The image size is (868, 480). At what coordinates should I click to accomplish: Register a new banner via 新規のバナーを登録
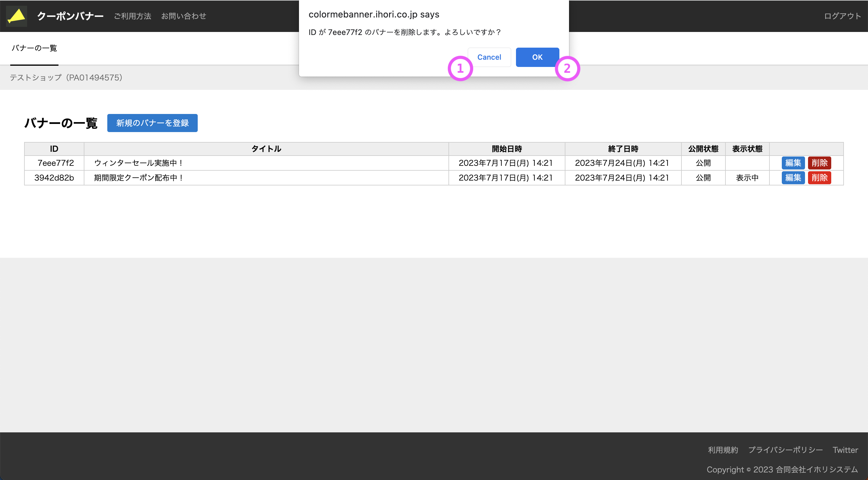152,123
